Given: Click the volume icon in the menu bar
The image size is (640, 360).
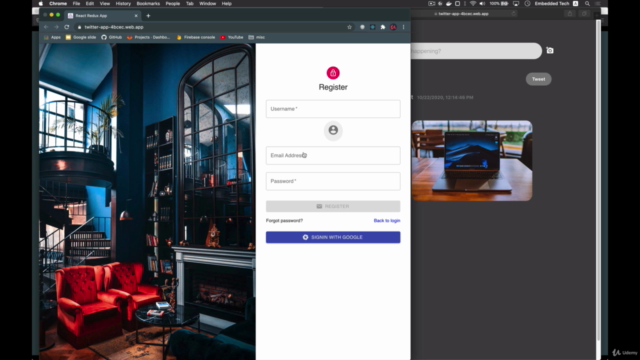Looking at the screenshot, I should [482, 4].
